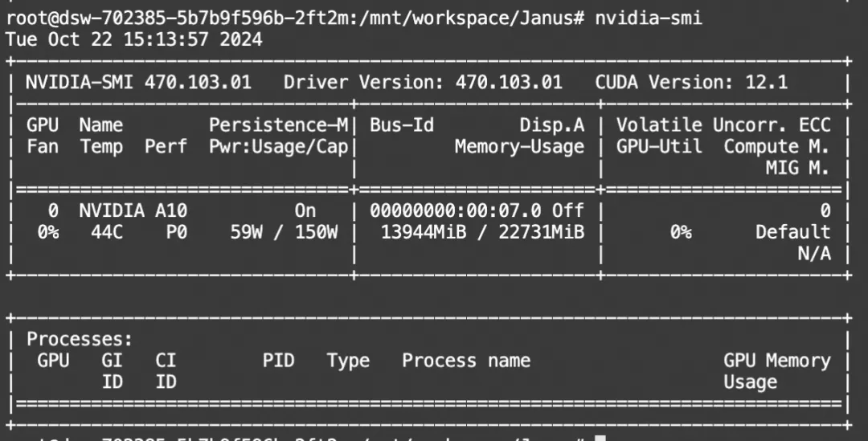Click the NVIDIA A10 GPU name

click(133, 211)
